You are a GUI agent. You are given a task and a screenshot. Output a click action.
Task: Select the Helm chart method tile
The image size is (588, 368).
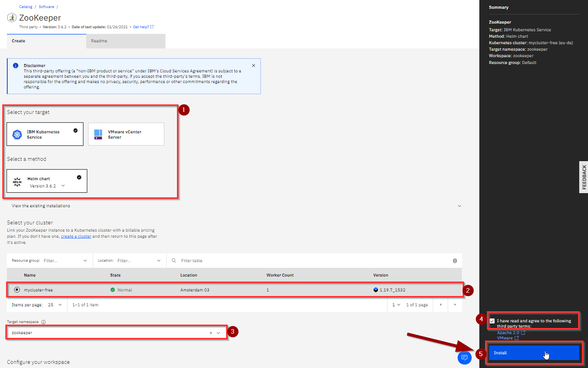(x=47, y=181)
